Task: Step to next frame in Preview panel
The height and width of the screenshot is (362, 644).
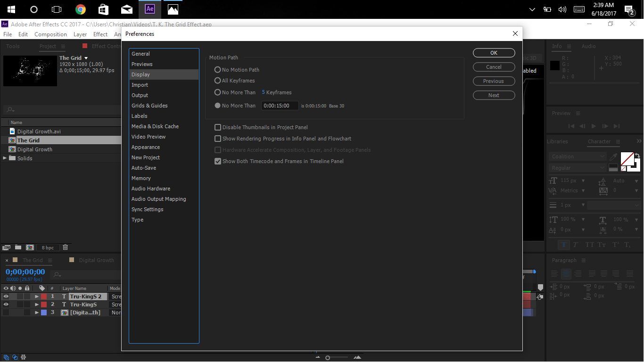Action: point(605,126)
